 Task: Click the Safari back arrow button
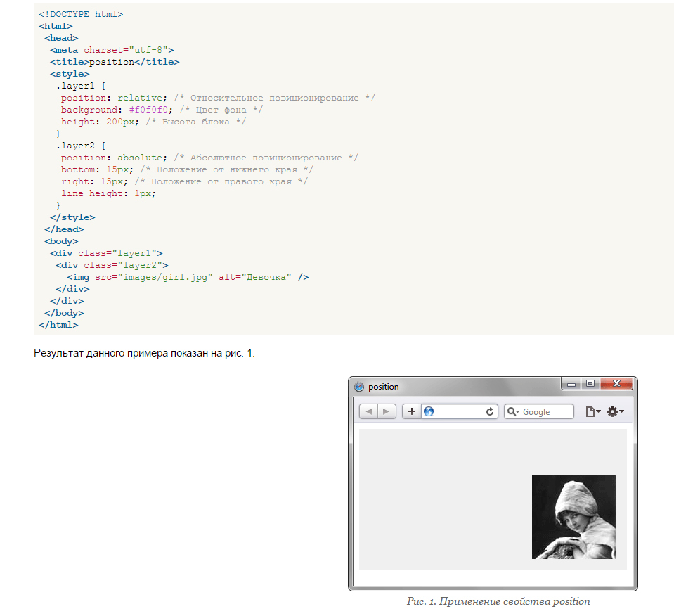[369, 411]
